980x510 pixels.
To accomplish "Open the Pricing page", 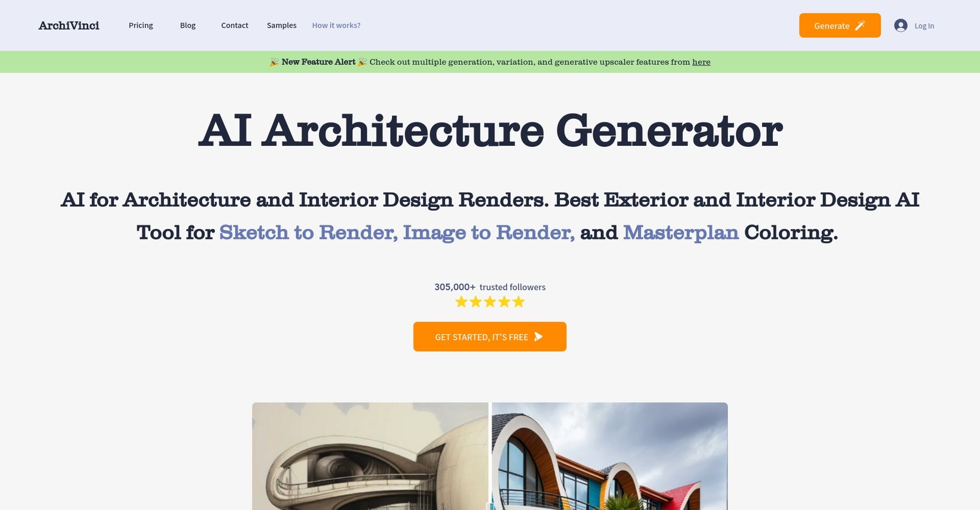I will 141,26.
